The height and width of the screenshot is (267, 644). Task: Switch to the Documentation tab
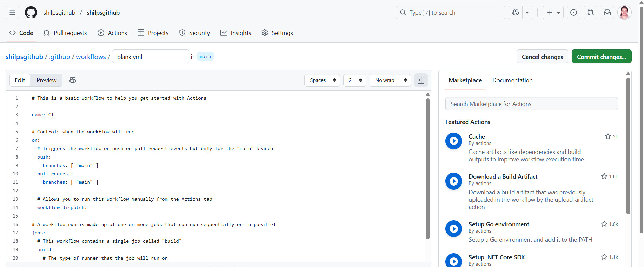(x=512, y=80)
